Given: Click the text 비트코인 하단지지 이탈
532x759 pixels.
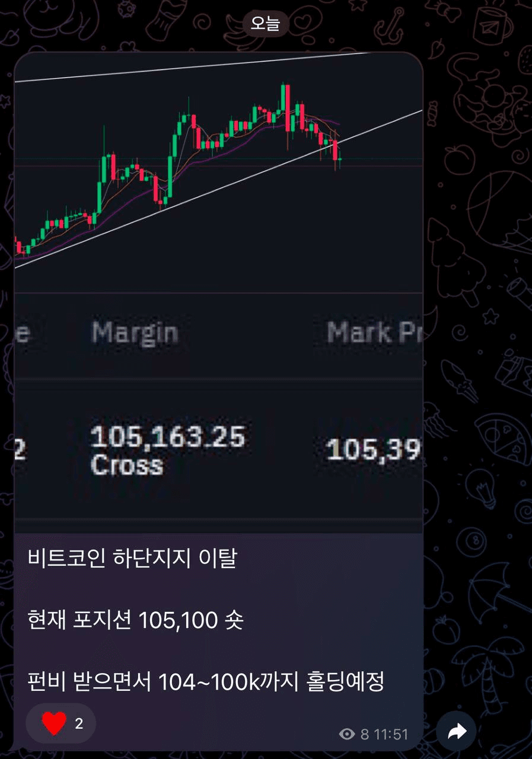Looking at the screenshot, I should [132, 559].
